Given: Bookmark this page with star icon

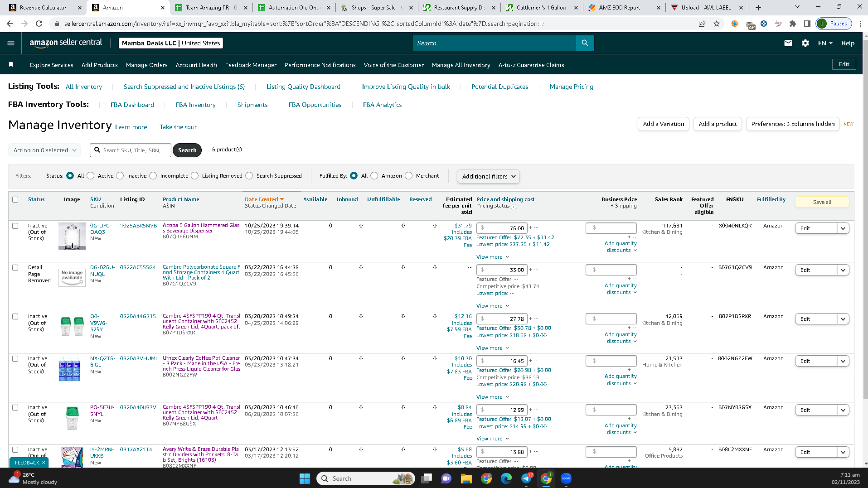Looking at the screenshot, I should tap(717, 24).
